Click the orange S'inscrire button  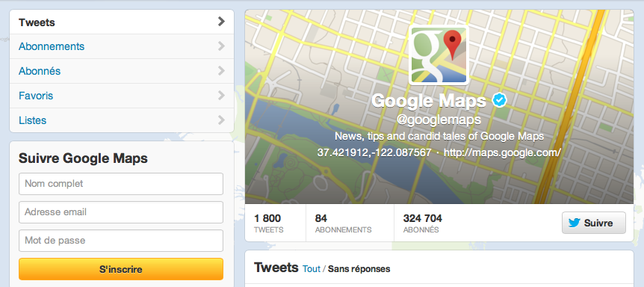coord(121,269)
